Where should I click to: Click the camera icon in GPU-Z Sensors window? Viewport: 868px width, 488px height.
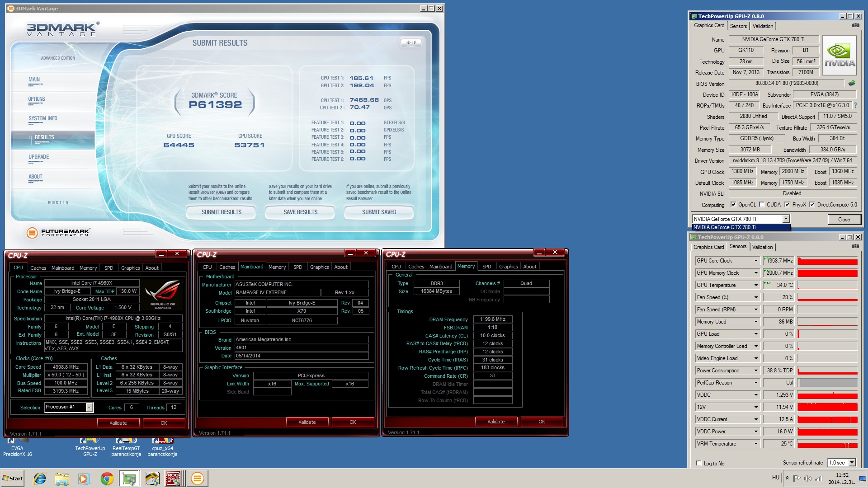[x=855, y=246]
